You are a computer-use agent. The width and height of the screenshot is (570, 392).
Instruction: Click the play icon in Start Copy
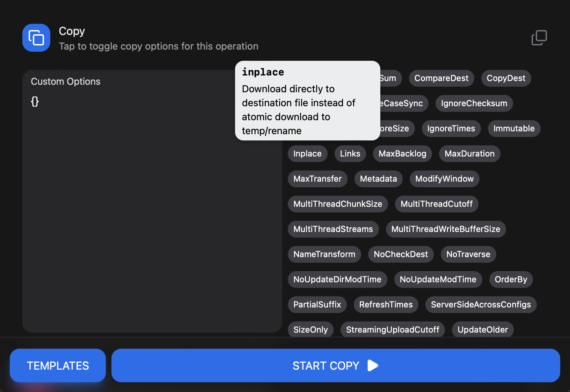click(x=373, y=365)
